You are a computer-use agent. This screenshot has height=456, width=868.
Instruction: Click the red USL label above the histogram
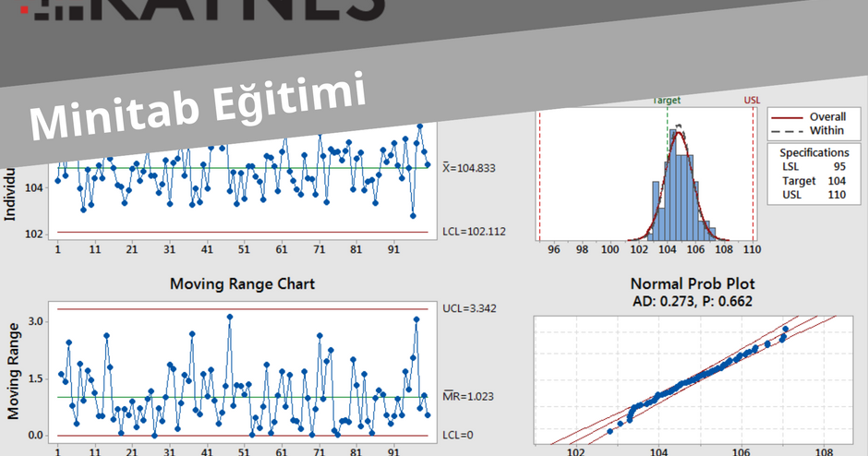[x=752, y=101]
